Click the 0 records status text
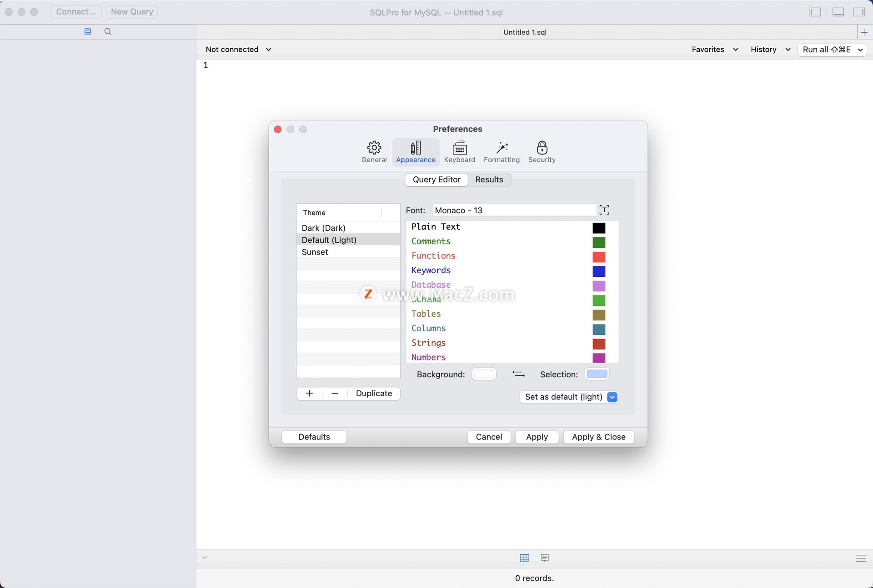 coord(534,578)
